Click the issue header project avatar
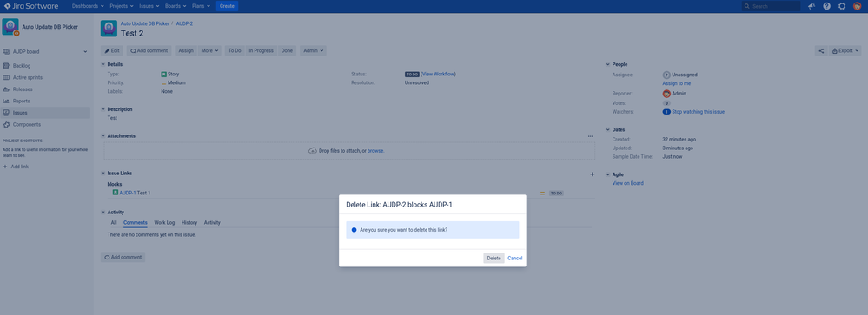Image resolution: width=868 pixels, height=315 pixels. click(109, 29)
